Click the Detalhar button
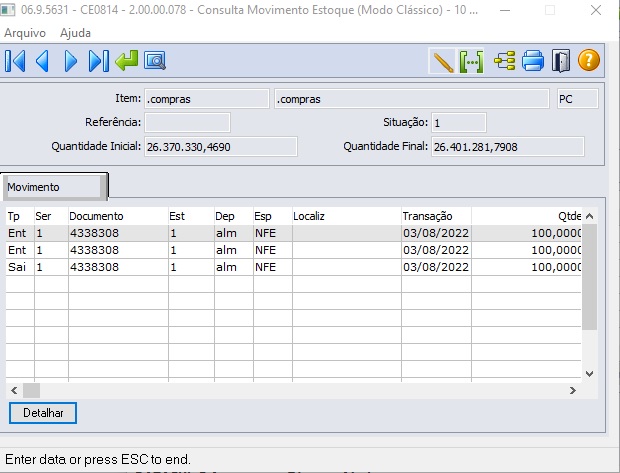This screenshot has width=620, height=473. (x=43, y=413)
